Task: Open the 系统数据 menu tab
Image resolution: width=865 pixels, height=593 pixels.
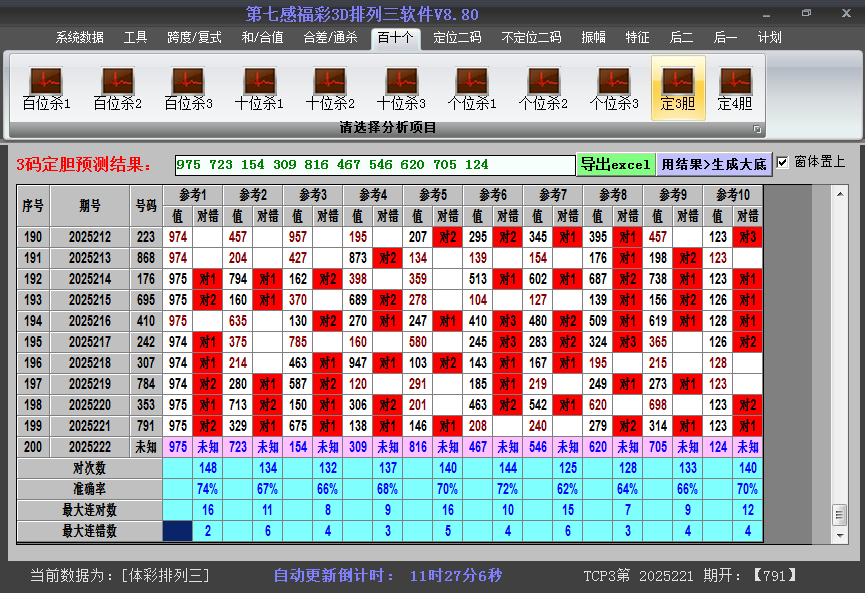Action: coord(80,38)
